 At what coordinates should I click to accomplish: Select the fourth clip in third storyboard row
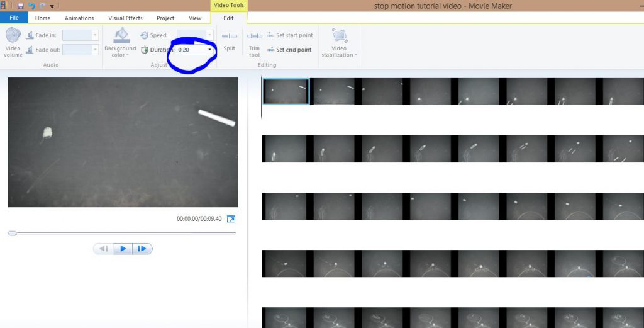click(x=430, y=206)
